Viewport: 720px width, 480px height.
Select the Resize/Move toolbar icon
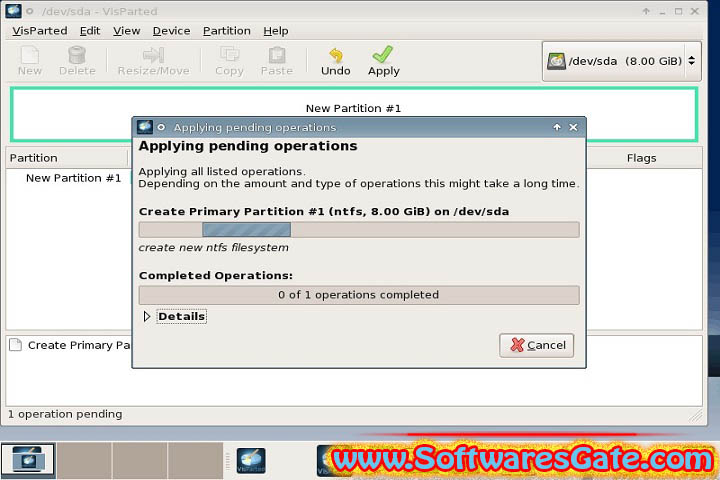click(153, 61)
